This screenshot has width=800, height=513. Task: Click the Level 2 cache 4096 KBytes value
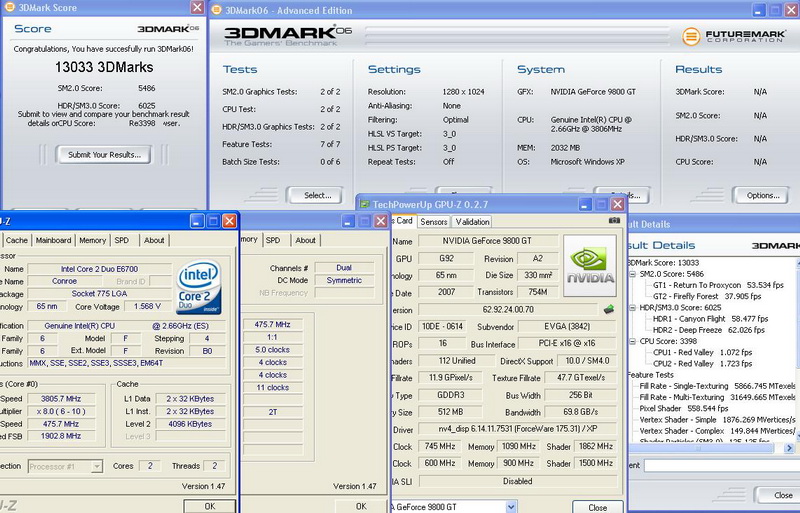(x=190, y=424)
